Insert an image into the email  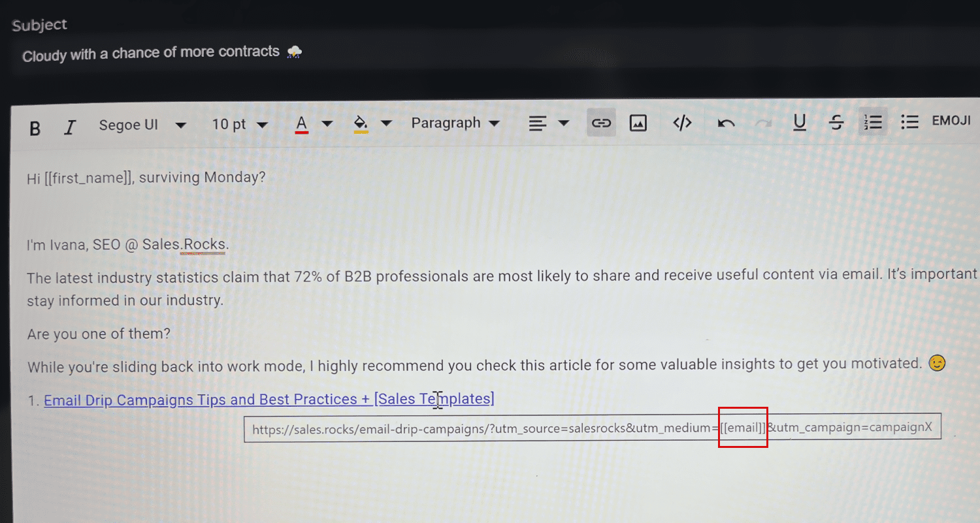638,123
